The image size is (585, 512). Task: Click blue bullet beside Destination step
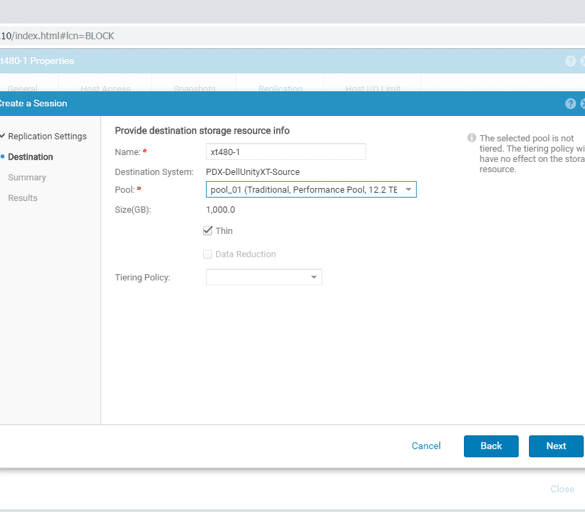click(x=3, y=156)
